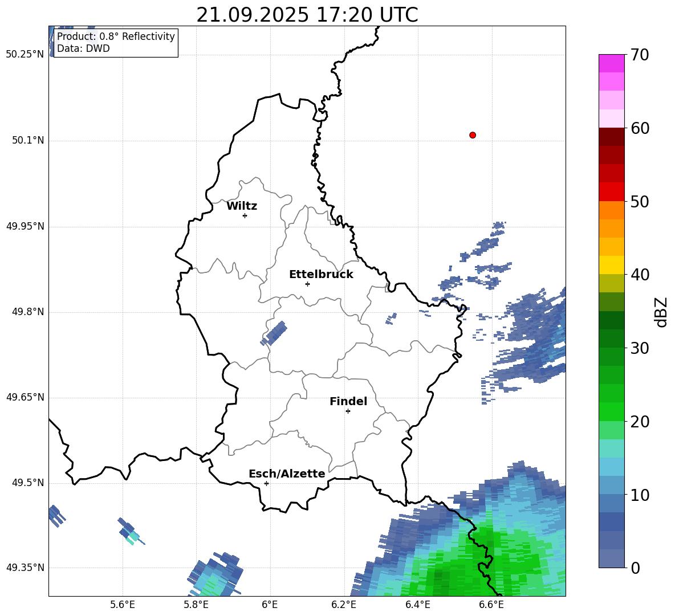
Task: Click the 40 tick on the colorbar
Action: [640, 275]
